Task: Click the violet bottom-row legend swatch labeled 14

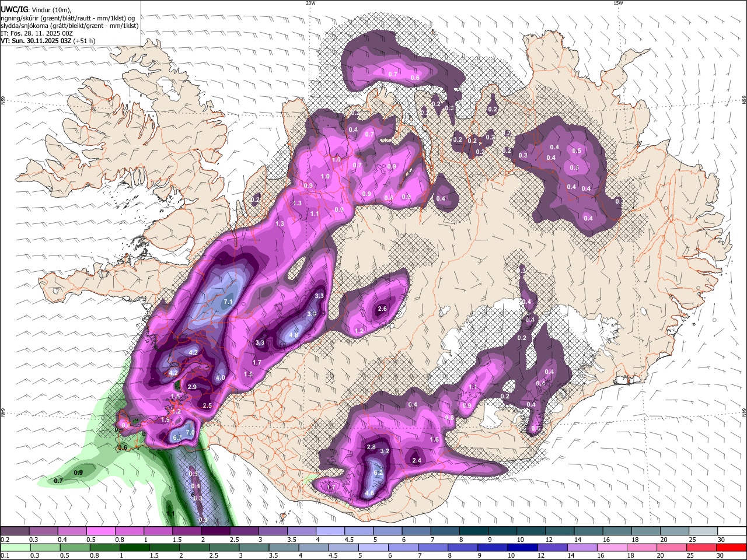Action: 582,548
